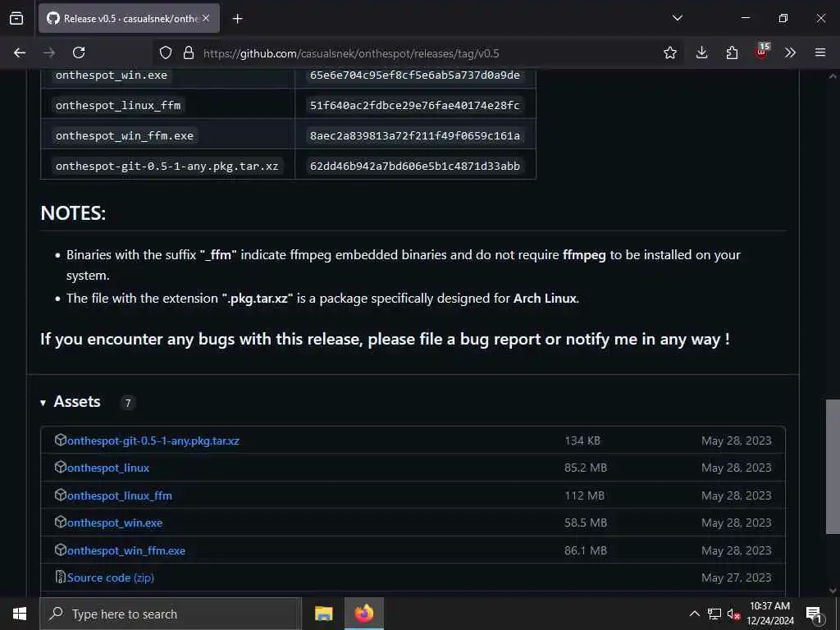840x630 pixels.
Task: Open Firefox application hamburger menu
Action: 820,52
